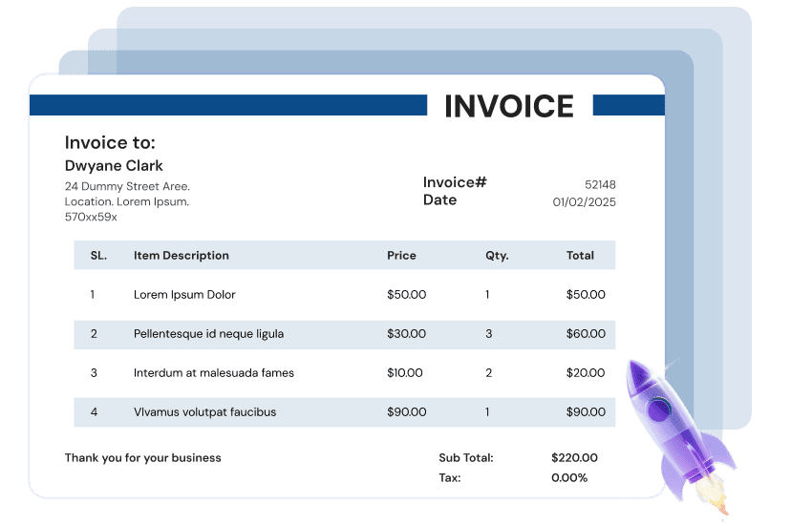812x525 pixels.
Task: Click the purple rocket icon
Action: 669,420
